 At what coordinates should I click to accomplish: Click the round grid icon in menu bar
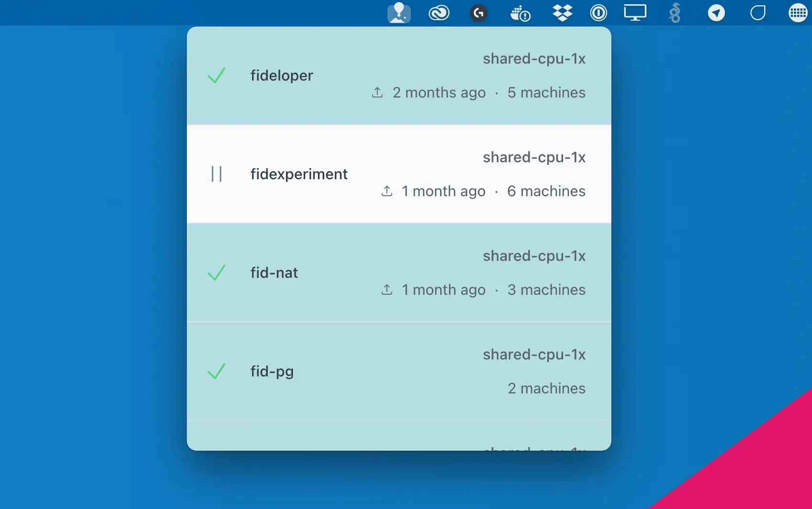click(x=798, y=13)
